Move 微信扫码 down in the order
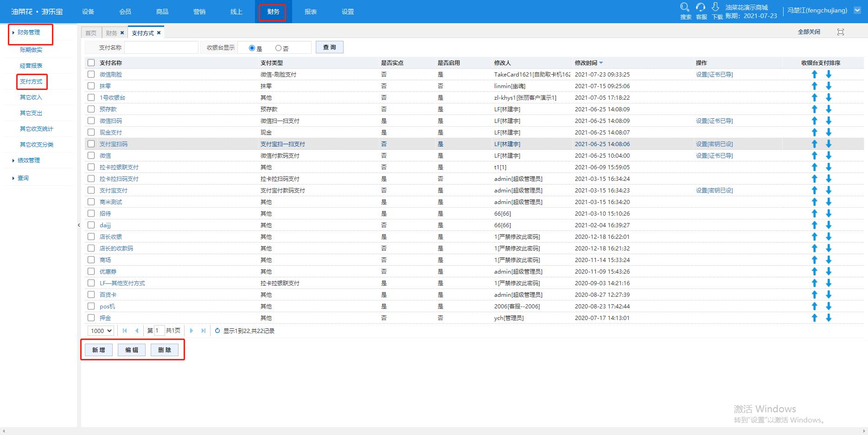The height and width of the screenshot is (435, 868). [x=829, y=121]
